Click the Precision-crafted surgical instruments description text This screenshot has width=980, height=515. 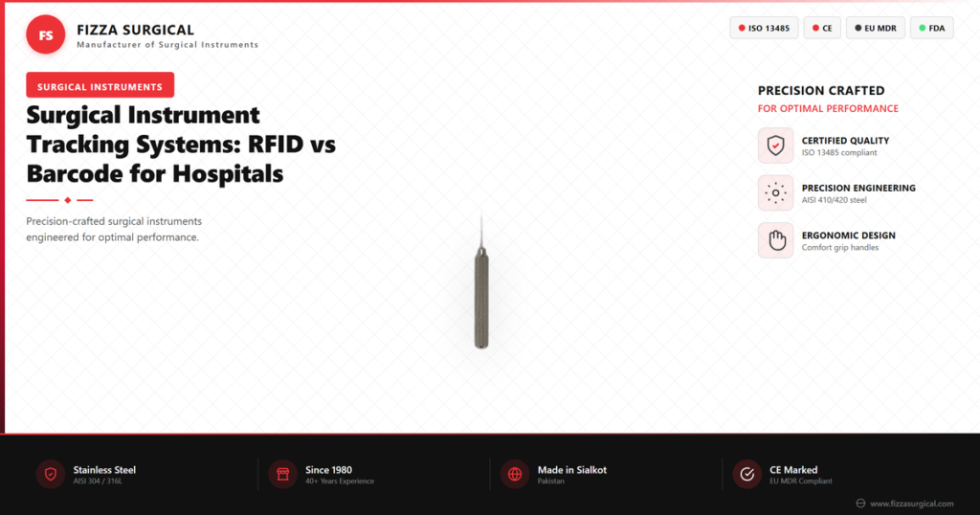pyautogui.click(x=114, y=230)
